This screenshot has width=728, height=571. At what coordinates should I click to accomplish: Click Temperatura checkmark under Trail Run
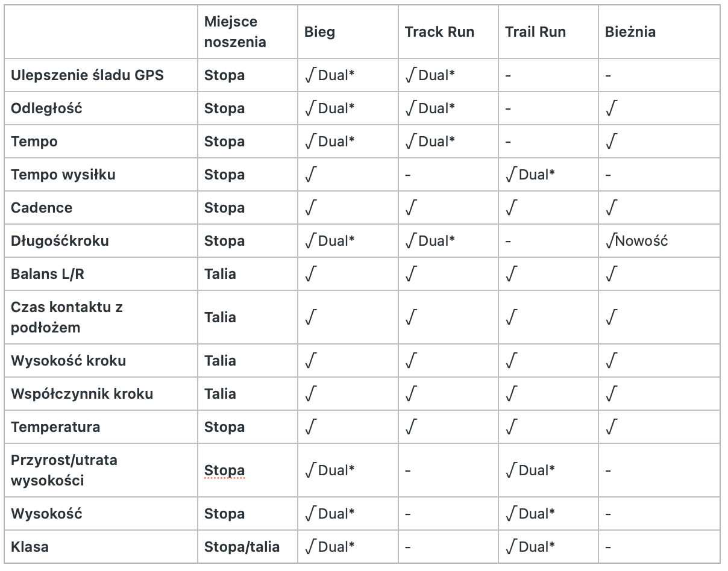pyautogui.click(x=511, y=427)
